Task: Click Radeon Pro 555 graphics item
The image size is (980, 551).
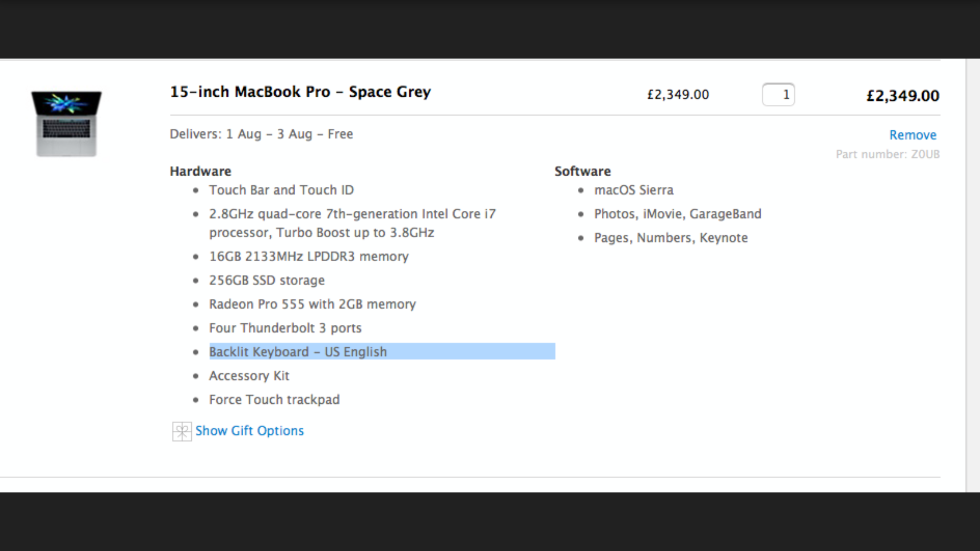Action: tap(312, 304)
